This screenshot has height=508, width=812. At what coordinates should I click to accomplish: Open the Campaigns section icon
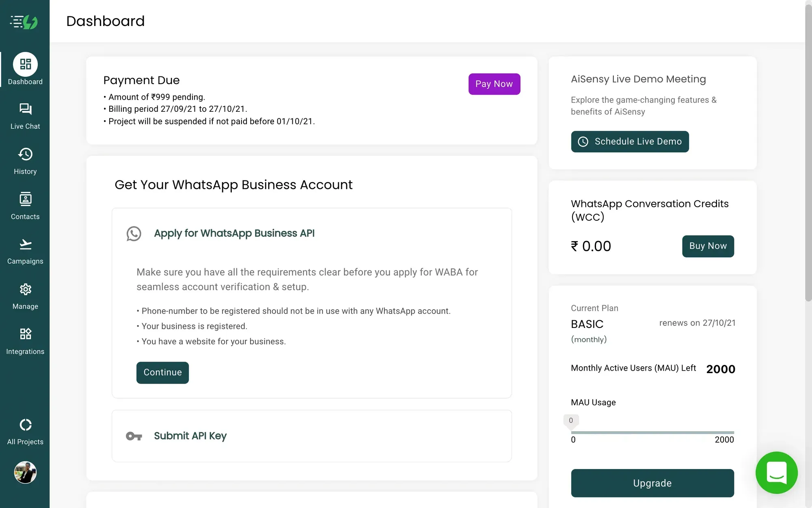pos(25,244)
